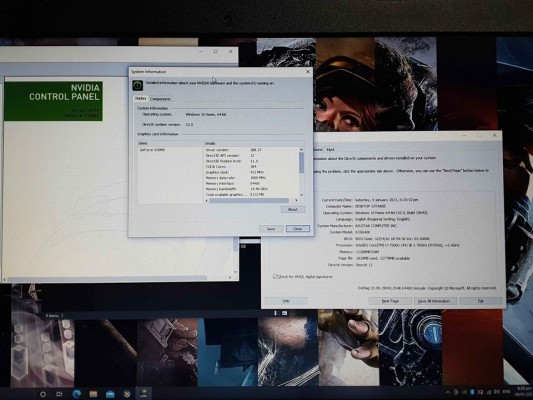Click the Processor value in DirectX Diagnostic Tool
Viewport: 533px width, 400px height.
pos(407,245)
